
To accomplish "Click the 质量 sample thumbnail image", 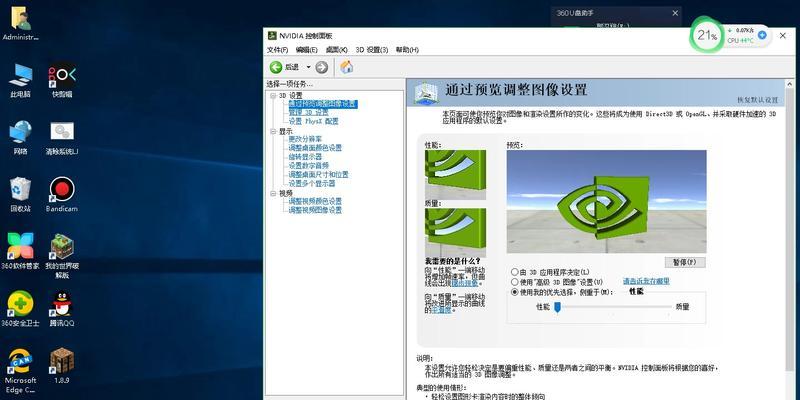I will (455, 233).
